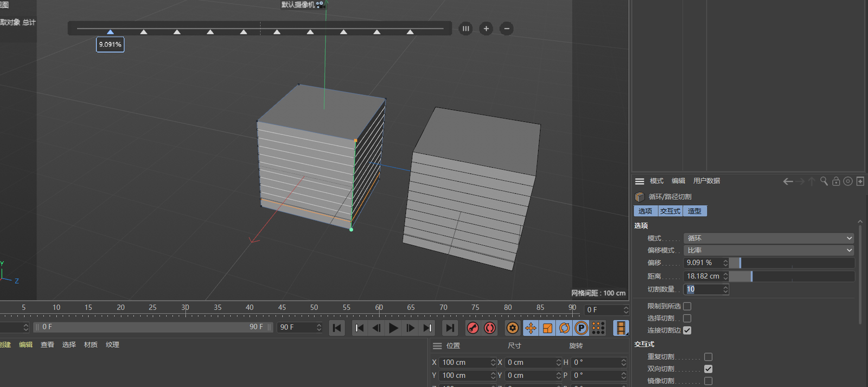Click the 偏移 slider bar
This screenshot has height=387, width=868.
tap(792, 263)
